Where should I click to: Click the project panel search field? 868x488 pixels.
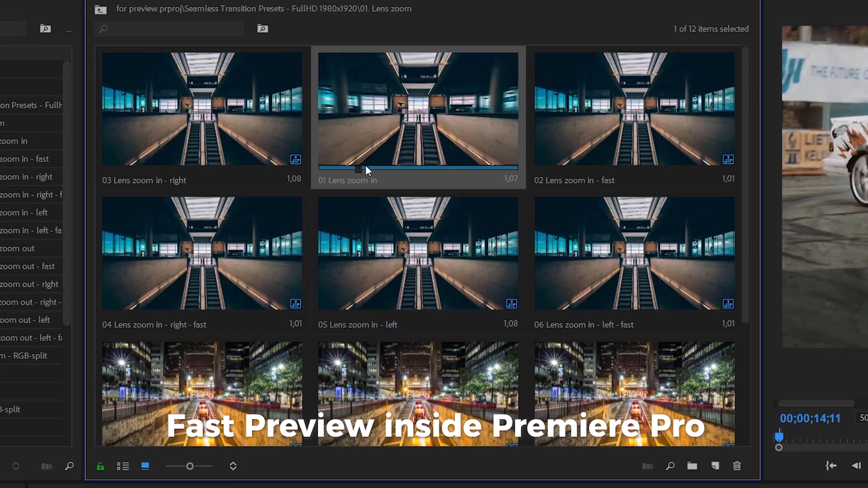(170, 29)
